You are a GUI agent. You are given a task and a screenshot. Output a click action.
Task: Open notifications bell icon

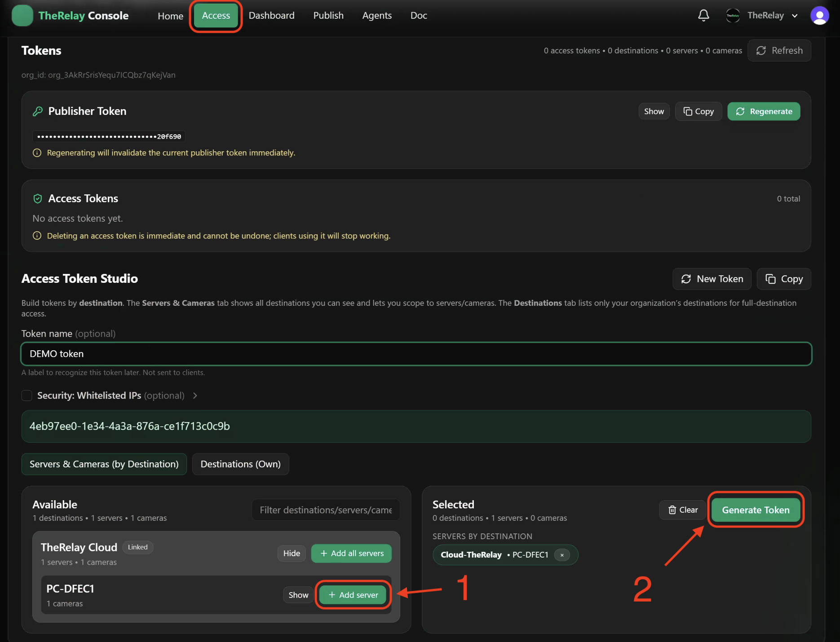click(703, 15)
